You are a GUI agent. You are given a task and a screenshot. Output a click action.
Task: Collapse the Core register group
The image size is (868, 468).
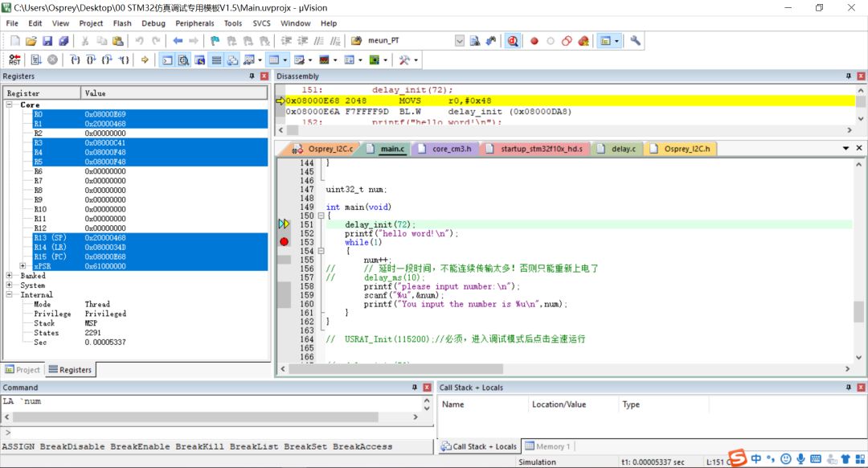click(10, 105)
